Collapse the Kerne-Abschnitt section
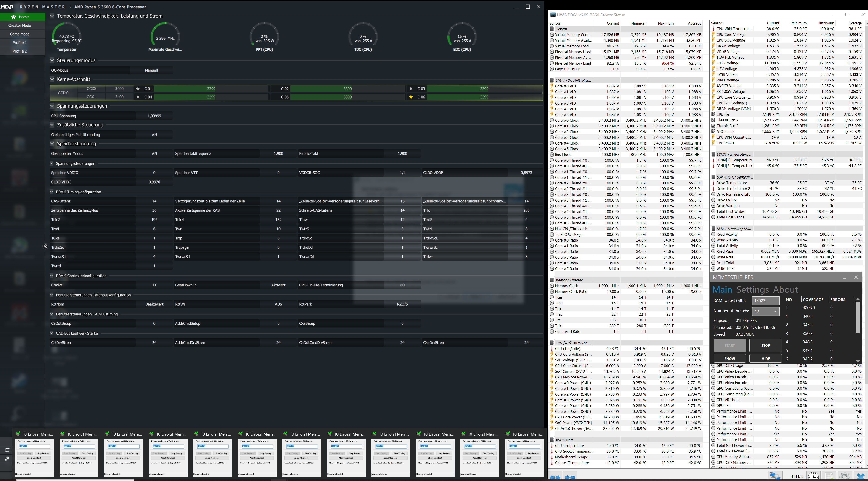Viewport: 868px width, 481px height. coord(52,79)
